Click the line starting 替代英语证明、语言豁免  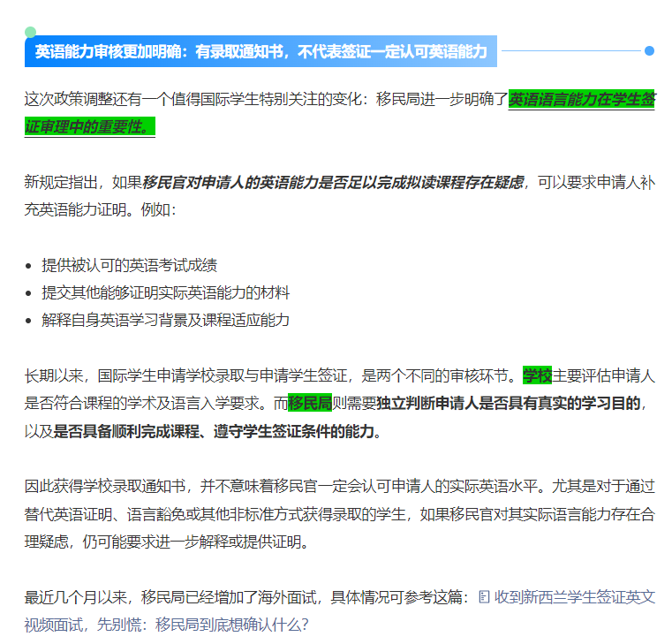(x=339, y=514)
